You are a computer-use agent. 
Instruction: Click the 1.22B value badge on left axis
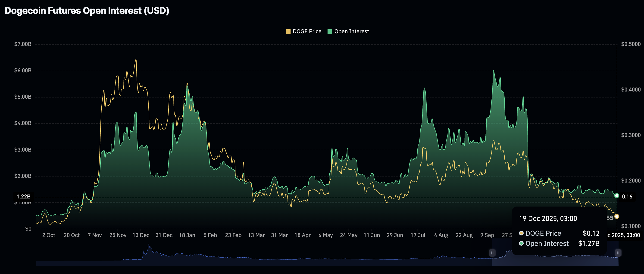[x=24, y=197]
